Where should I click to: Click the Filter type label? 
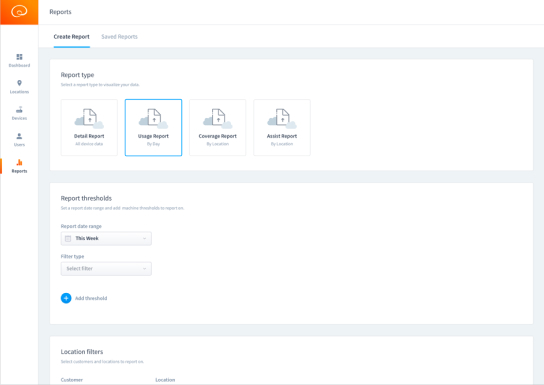73,256
